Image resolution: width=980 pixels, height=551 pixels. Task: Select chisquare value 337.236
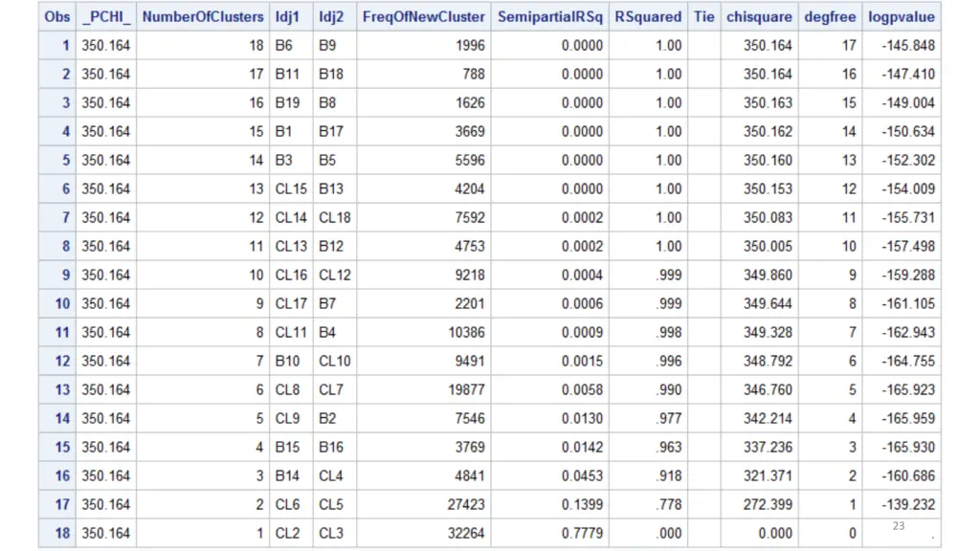[x=768, y=448]
